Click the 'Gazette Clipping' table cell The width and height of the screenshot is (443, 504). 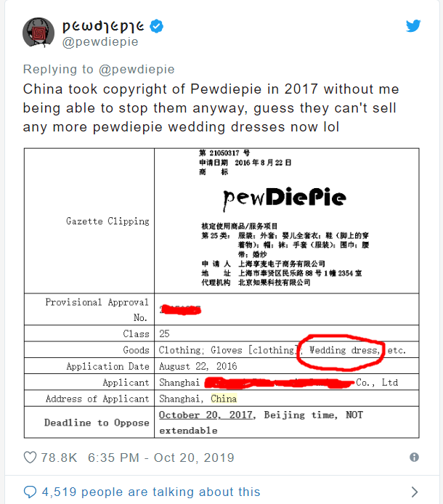coord(107,221)
